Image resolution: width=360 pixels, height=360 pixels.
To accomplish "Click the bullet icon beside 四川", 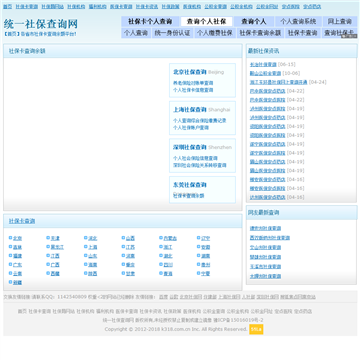I will click(161, 265).
